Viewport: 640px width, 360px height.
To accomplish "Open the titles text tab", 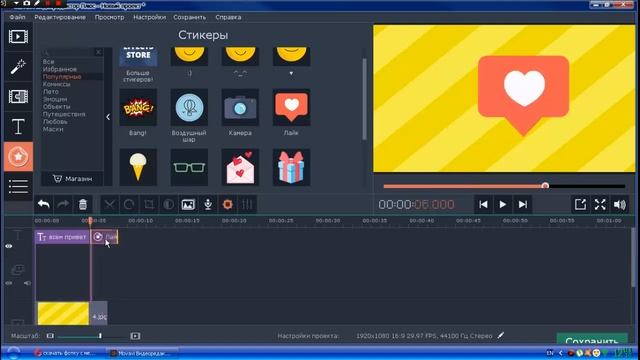I will point(18,127).
